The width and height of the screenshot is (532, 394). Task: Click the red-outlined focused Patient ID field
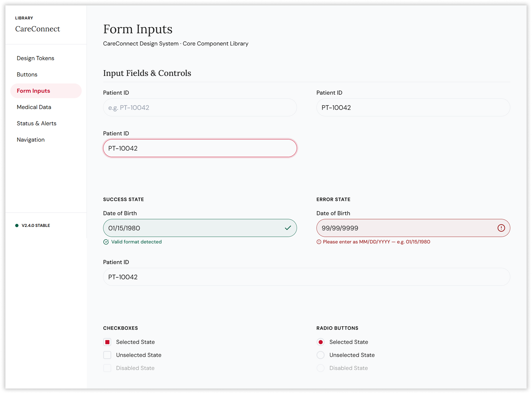tap(200, 148)
